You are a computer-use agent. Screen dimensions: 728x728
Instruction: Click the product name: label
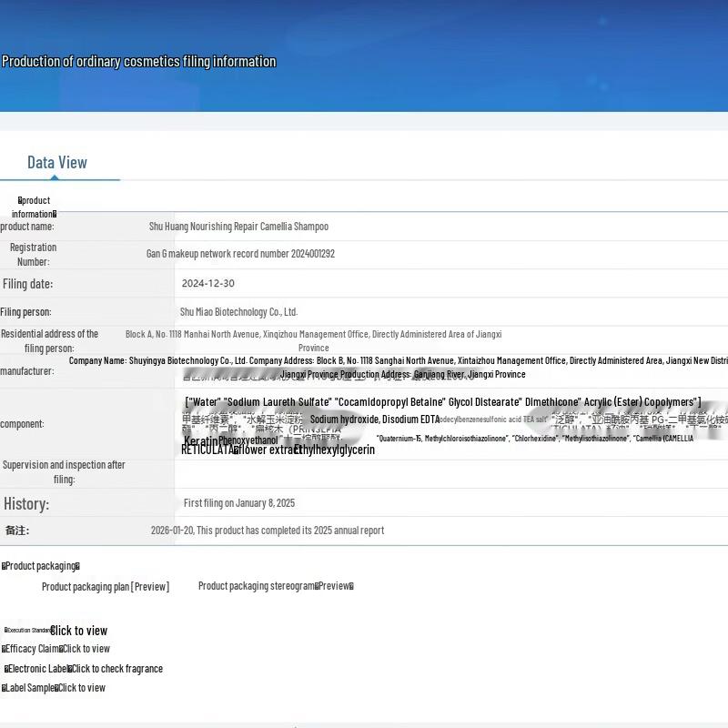27,227
